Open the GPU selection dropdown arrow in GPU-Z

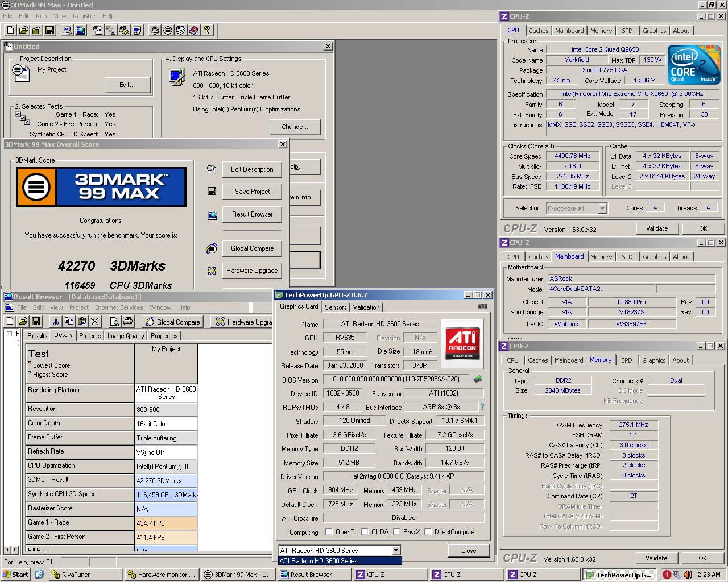coord(396,550)
